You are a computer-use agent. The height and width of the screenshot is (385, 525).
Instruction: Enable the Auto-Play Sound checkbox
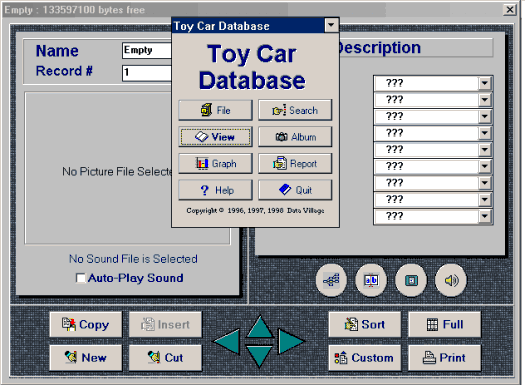(81, 278)
